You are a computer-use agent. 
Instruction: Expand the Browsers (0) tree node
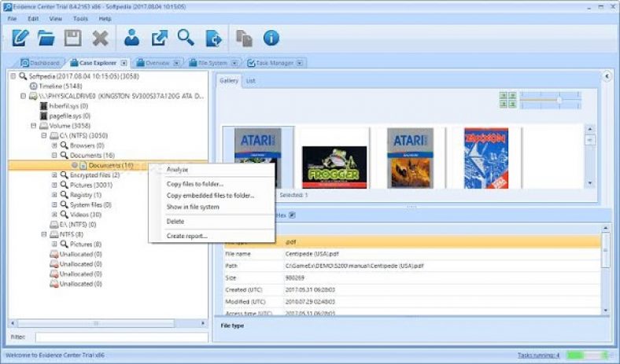tap(54, 145)
